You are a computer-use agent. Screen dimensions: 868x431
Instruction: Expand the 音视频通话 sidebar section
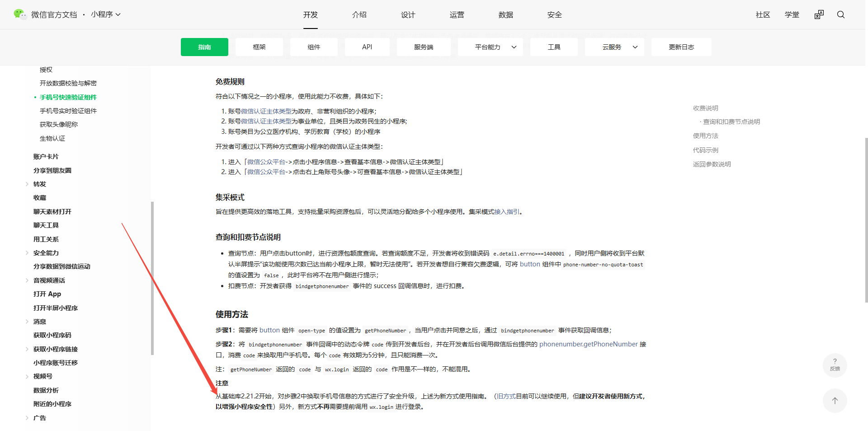[x=27, y=280]
